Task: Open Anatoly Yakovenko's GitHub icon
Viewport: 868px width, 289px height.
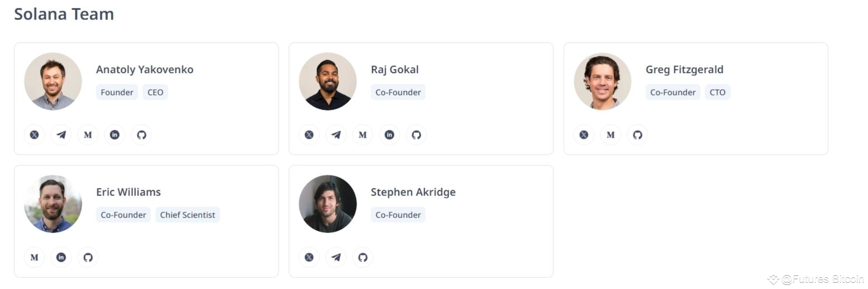Action: [141, 135]
